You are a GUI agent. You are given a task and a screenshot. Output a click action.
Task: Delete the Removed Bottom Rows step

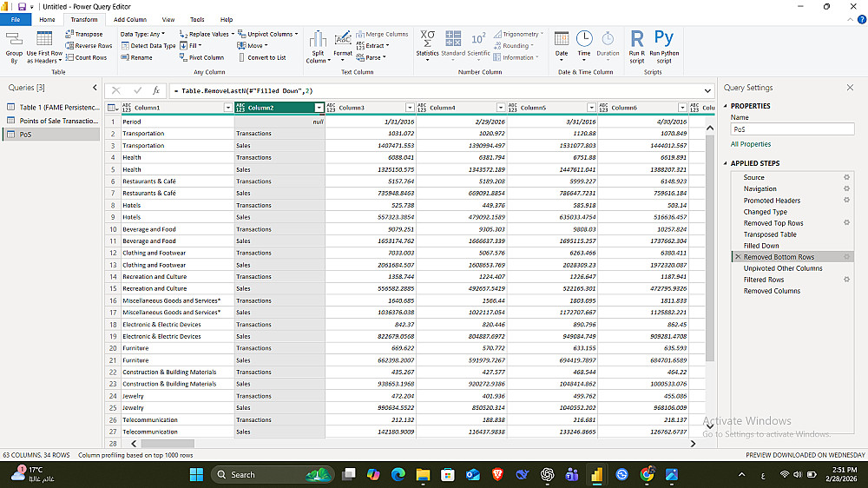coord(737,257)
